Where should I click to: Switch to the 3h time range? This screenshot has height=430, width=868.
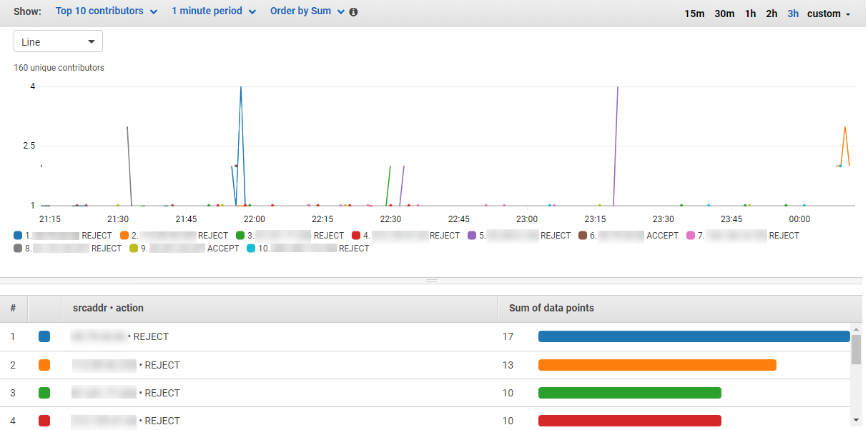pyautogui.click(x=793, y=13)
